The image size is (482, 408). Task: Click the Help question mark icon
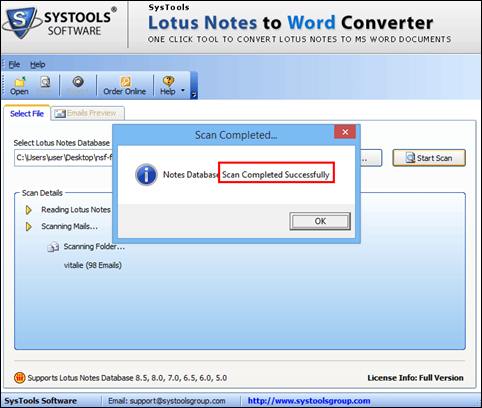[168, 81]
